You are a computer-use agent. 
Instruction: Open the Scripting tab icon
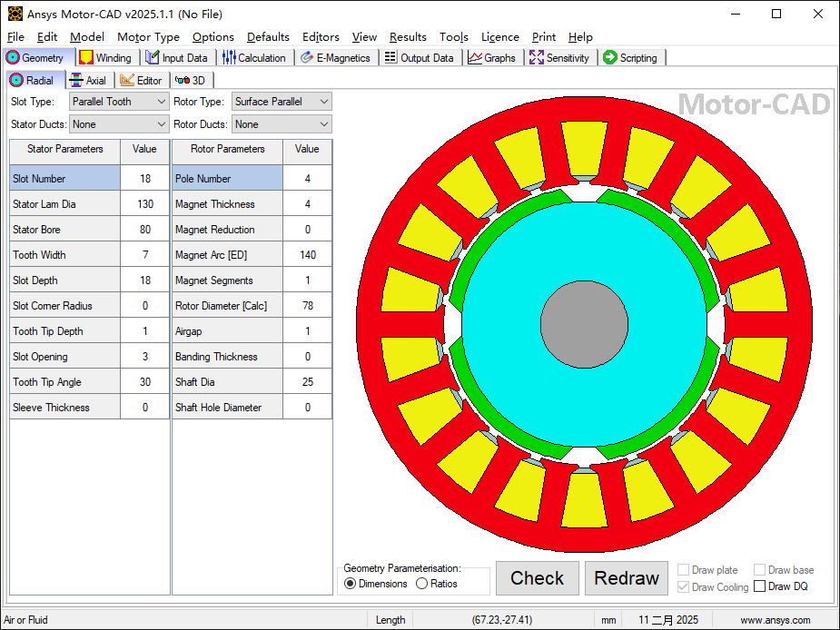610,57
